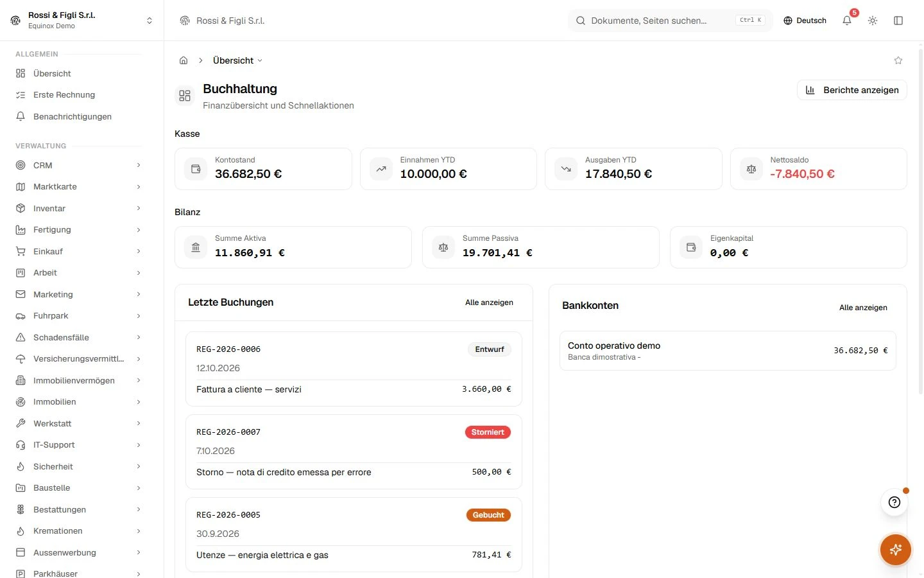924x578 pixels.
Task: Toggle the sidebar panel icon
Action: pos(898,21)
